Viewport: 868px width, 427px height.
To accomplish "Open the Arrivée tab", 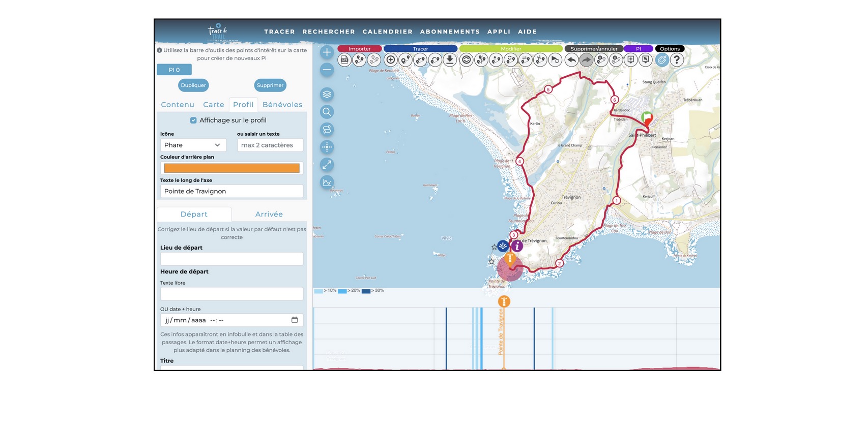I will pos(269,215).
